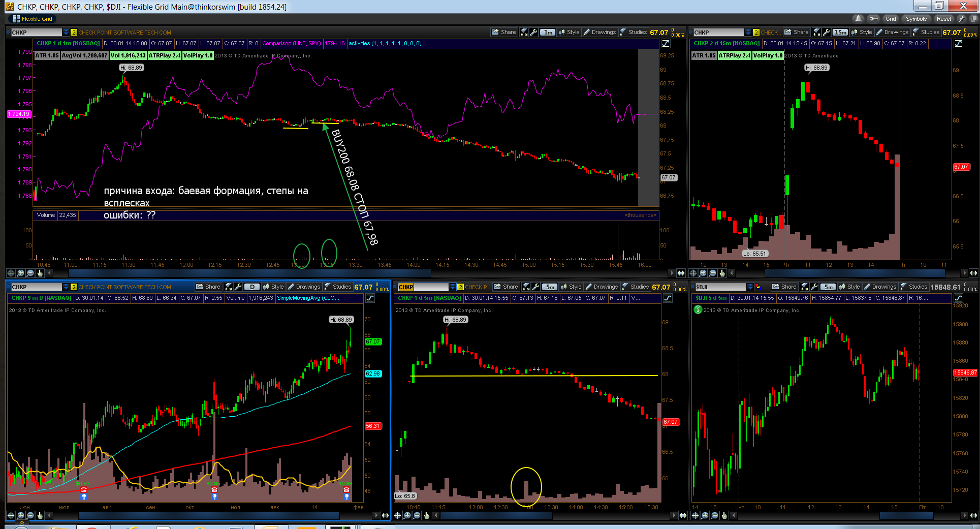The image size is (980, 529).
Task: Zoom out on the CHKP 1m chart
Action: [30, 273]
